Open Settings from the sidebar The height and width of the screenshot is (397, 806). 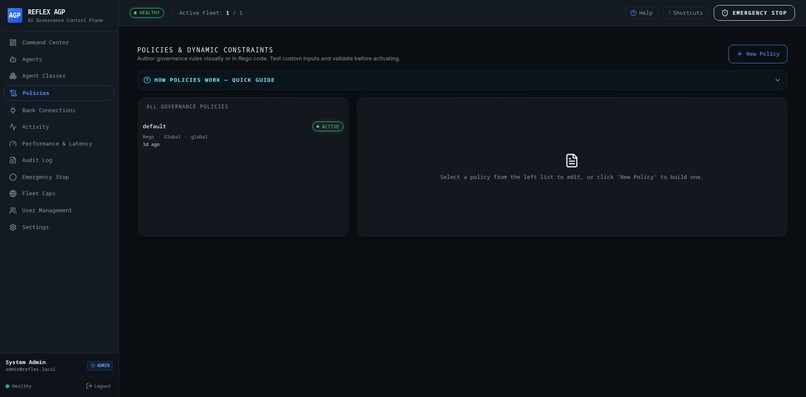click(x=59, y=227)
